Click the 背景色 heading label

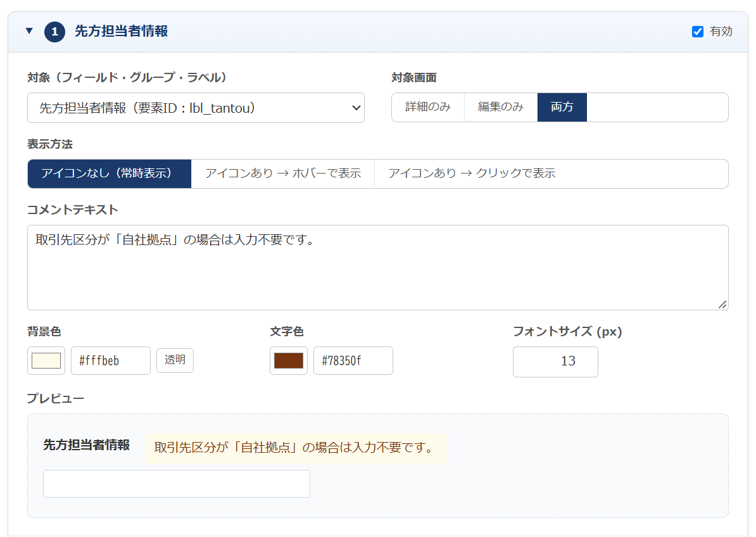point(44,332)
